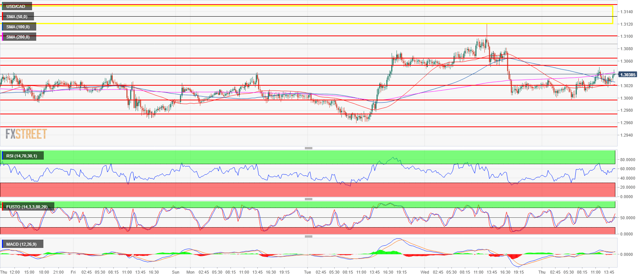Click the SMA 50 red color marker
Screen dimensions: 644x277
3,17
